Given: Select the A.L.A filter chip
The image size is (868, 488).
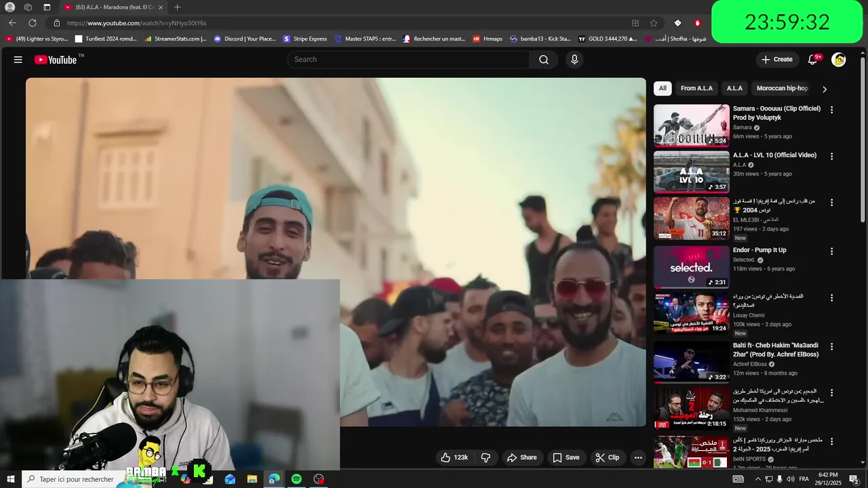Looking at the screenshot, I should coord(734,88).
